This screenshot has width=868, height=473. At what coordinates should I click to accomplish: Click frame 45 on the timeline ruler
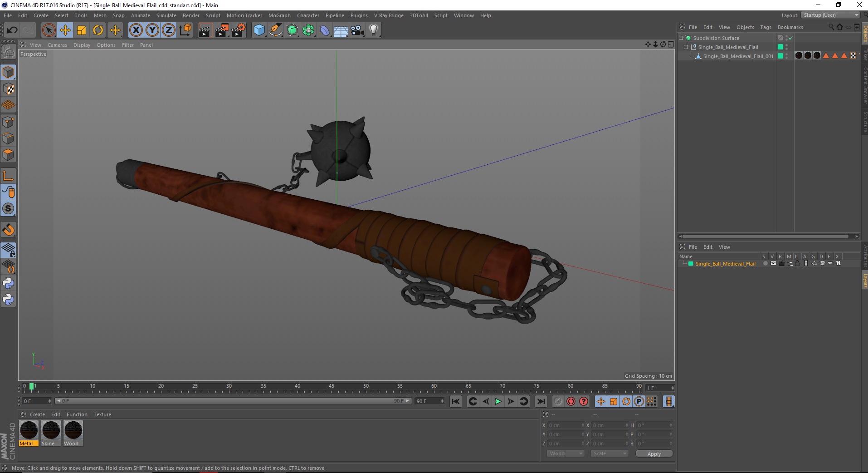pyautogui.click(x=332, y=386)
